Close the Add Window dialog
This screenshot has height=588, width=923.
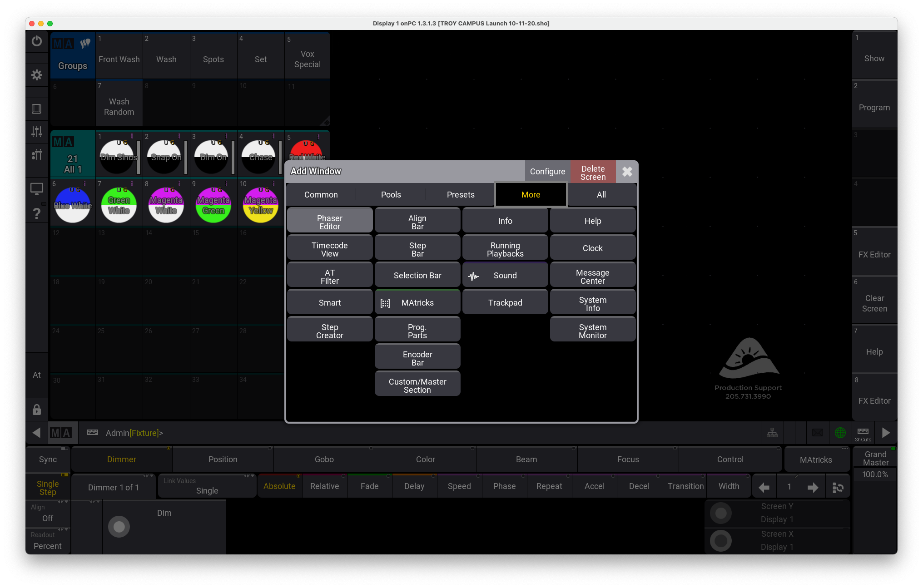click(627, 172)
